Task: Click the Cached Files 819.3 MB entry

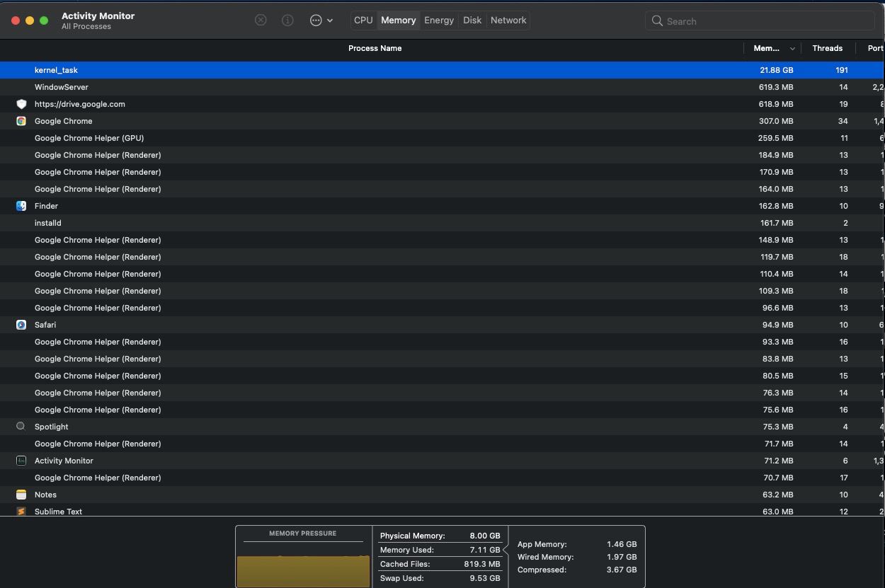Action: click(x=440, y=564)
